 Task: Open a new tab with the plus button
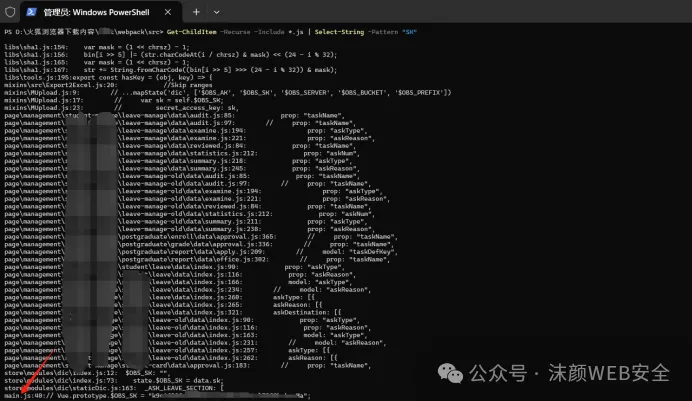coord(196,12)
